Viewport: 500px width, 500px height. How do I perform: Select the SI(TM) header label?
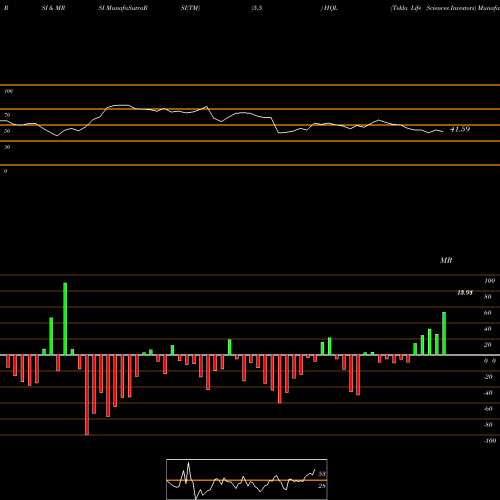point(190,8)
